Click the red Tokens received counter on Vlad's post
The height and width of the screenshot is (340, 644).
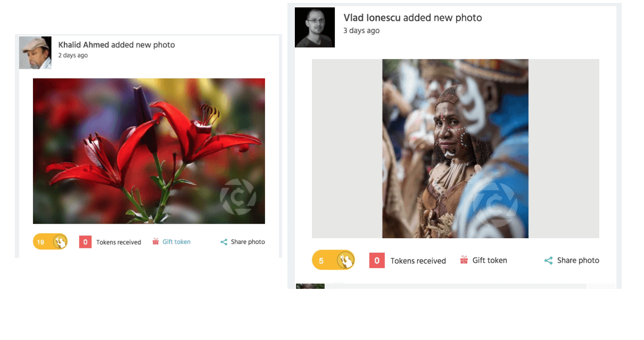point(377,260)
